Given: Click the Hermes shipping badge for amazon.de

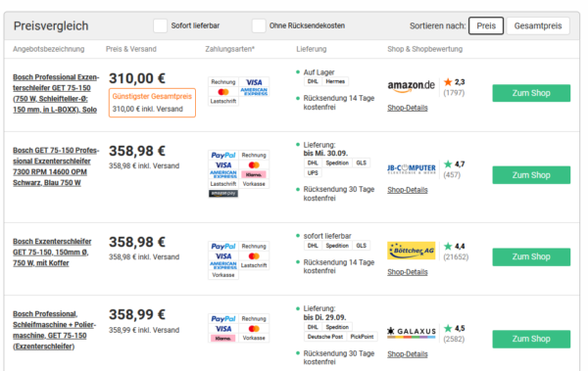Looking at the screenshot, I should [x=335, y=81].
